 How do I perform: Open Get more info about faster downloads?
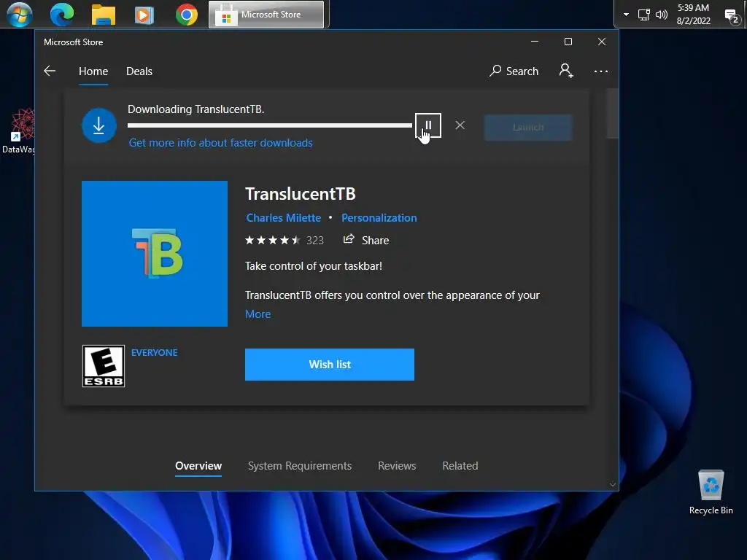click(x=220, y=143)
